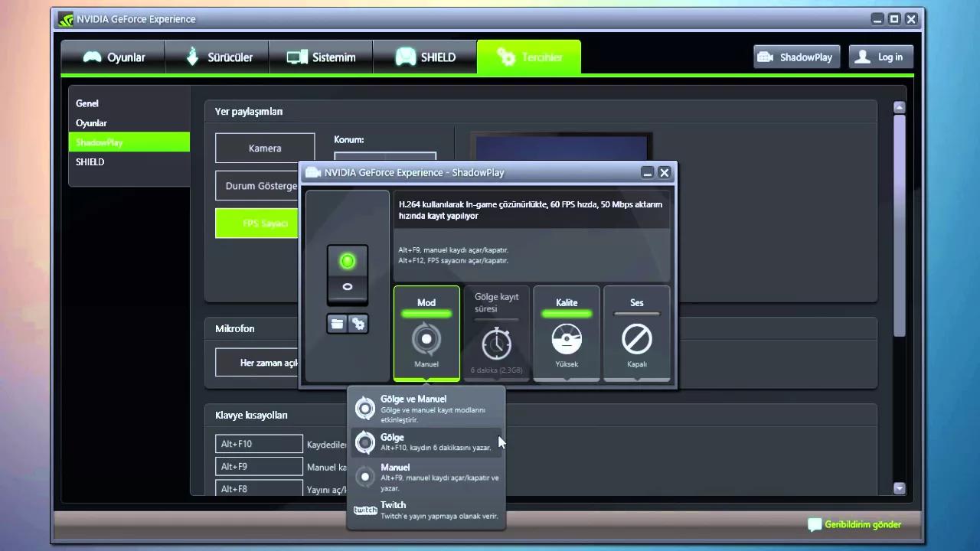Click the Ses muted circle icon
The height and width of the screenshot is (551, 980).
(x=637, y=339)
